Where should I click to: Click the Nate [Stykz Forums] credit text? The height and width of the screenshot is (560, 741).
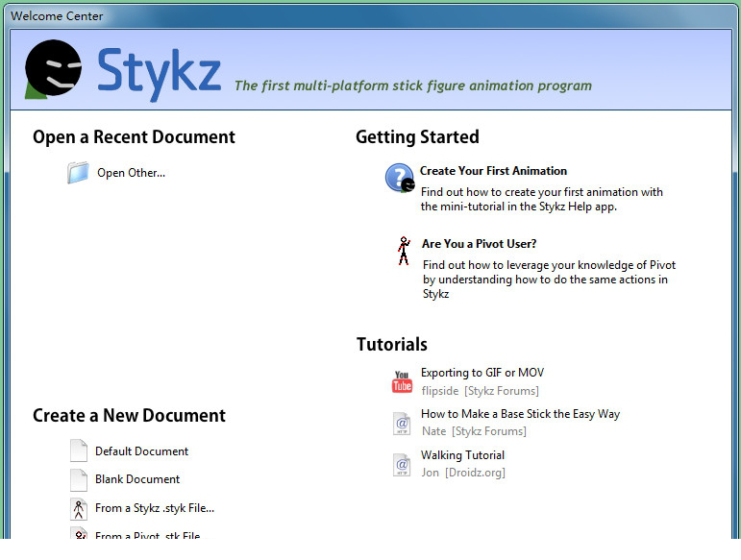474,431
